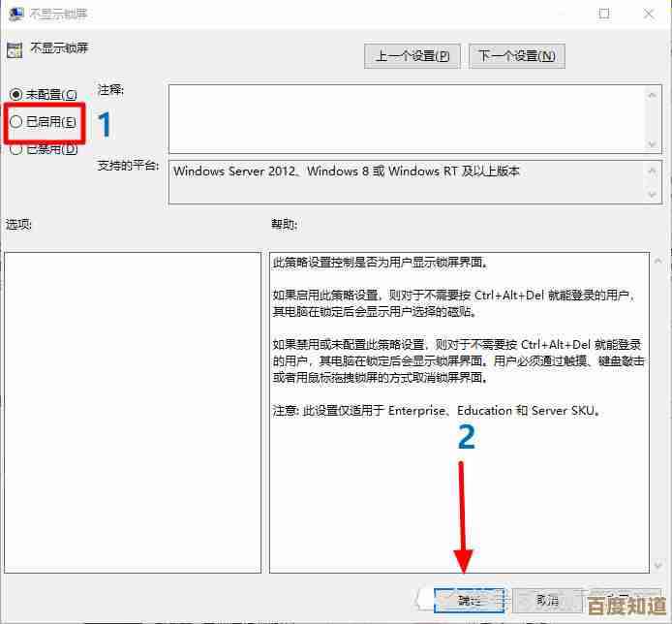Select the 未配置 radio button

15,94
